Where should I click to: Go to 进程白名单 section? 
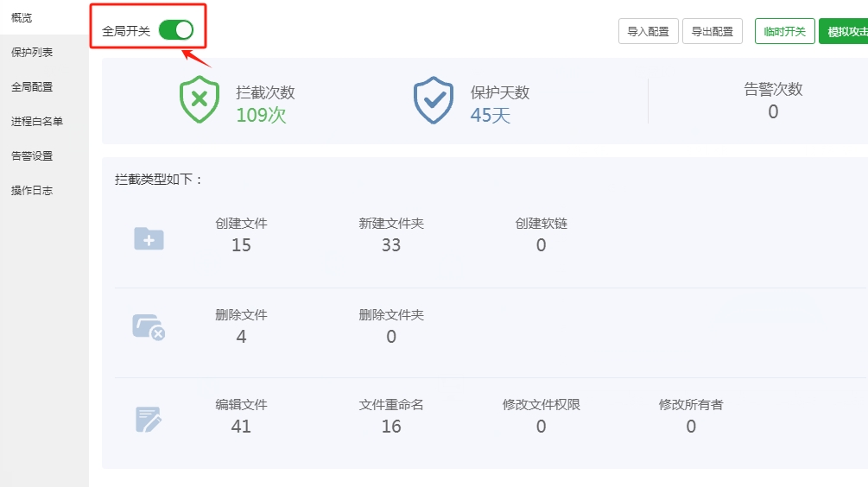(37, 122)
